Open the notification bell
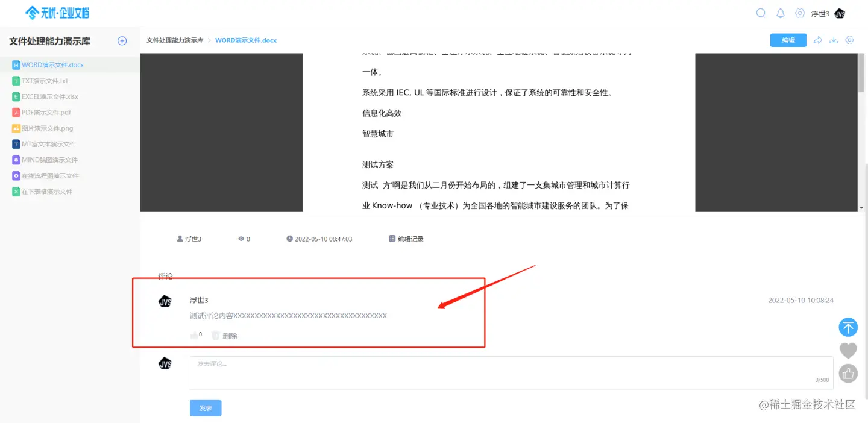The width and height of the screenshot is (868, 423). [781, 13]
